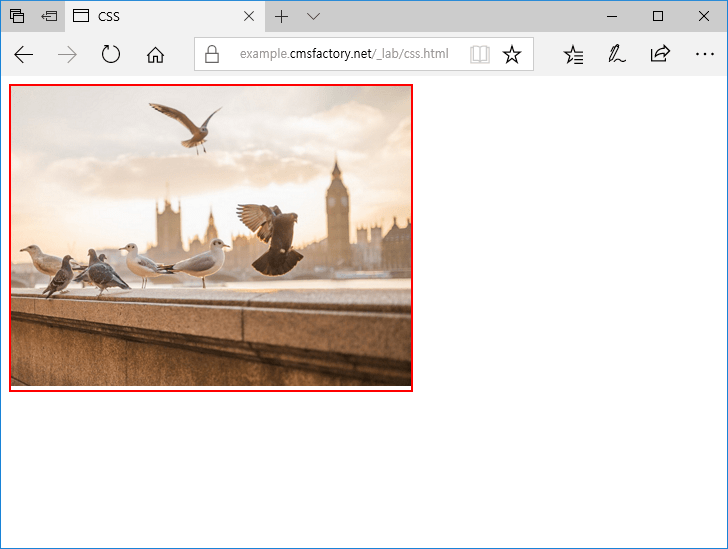Go back to previous page
Viewport: 728px width, 549px height.
(x=23, y=54)
